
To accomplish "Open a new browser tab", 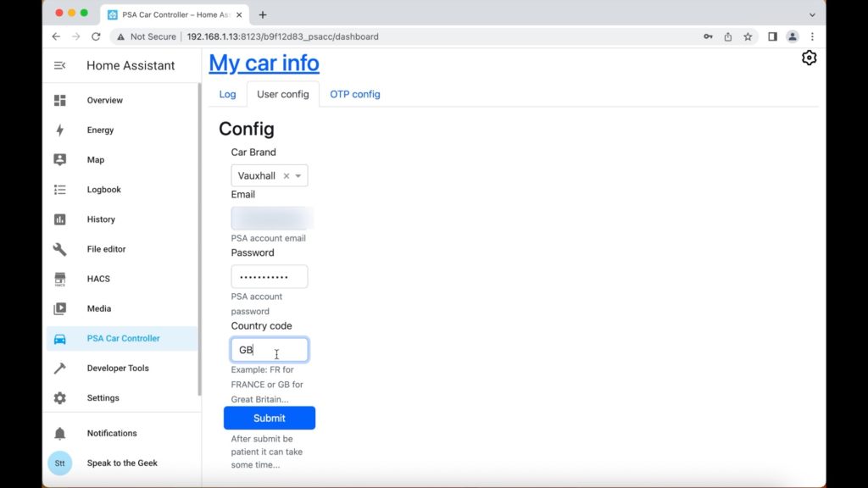I will pyautogui.click(x=263, y=15).
